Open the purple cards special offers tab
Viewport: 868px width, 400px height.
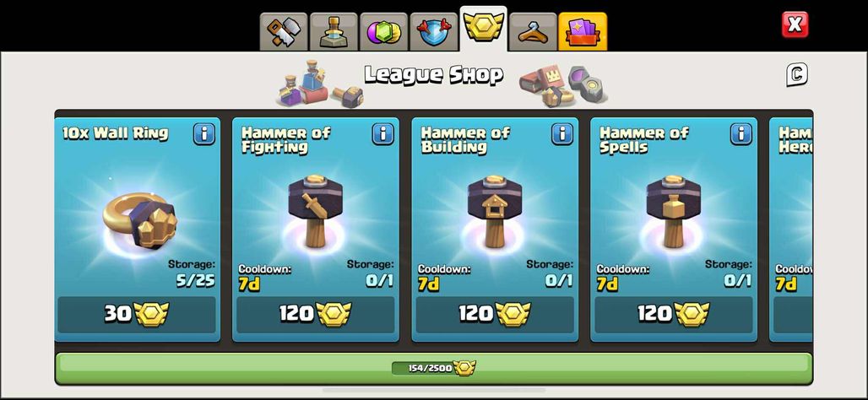(x=583, y=32)
